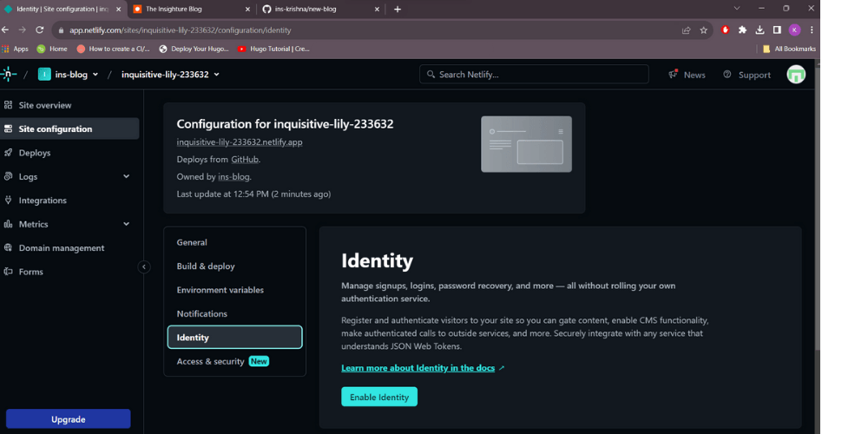
Task: Click the ins-blog team avatar icon
Action: coord(44,74)
